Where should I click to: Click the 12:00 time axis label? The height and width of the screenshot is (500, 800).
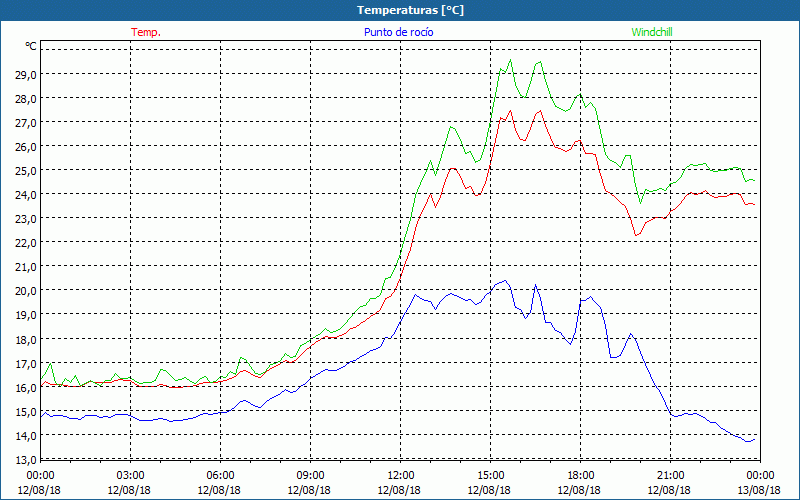[401, 475]
